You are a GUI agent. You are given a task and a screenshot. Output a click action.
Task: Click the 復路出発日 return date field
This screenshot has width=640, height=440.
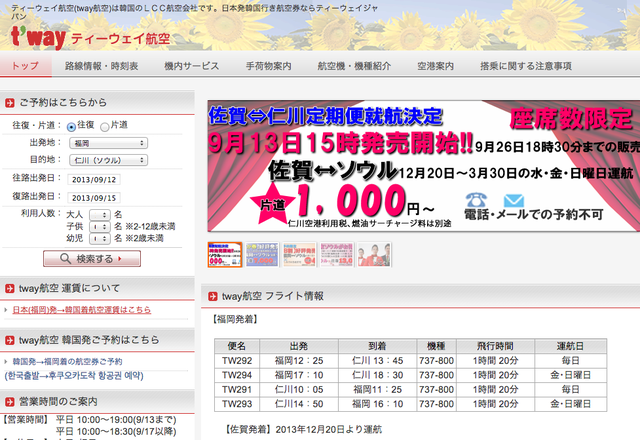click(94, 198)
